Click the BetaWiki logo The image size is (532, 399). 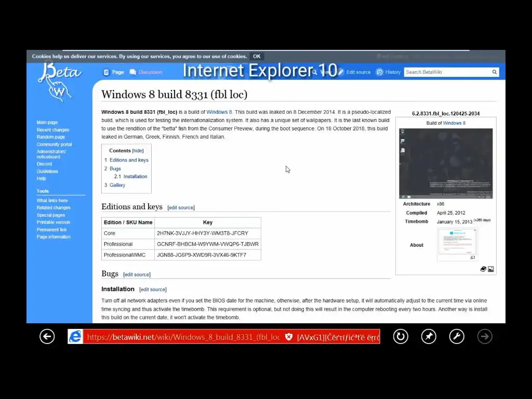click(59, 82)
